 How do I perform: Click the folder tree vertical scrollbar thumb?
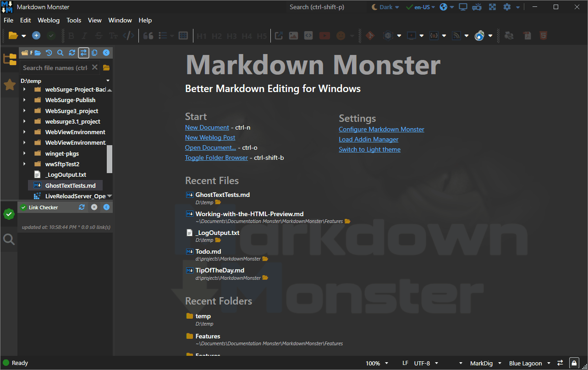(x=110, y=159)
